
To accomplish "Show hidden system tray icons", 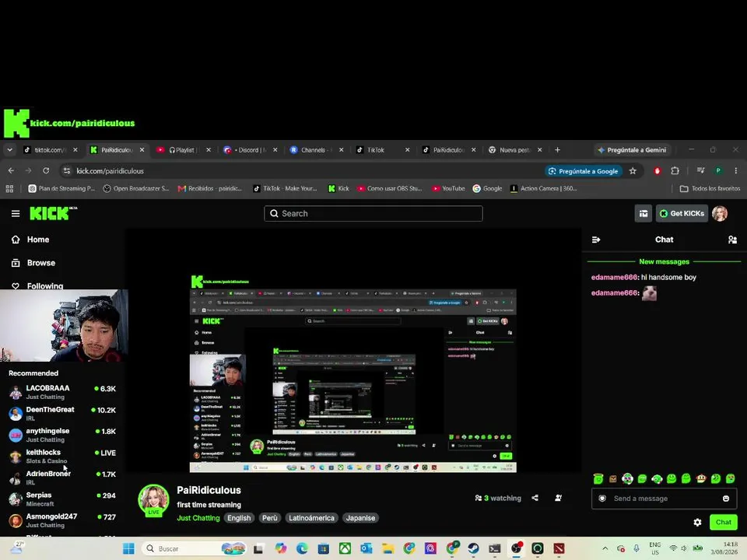I will (x=605, y=548).
